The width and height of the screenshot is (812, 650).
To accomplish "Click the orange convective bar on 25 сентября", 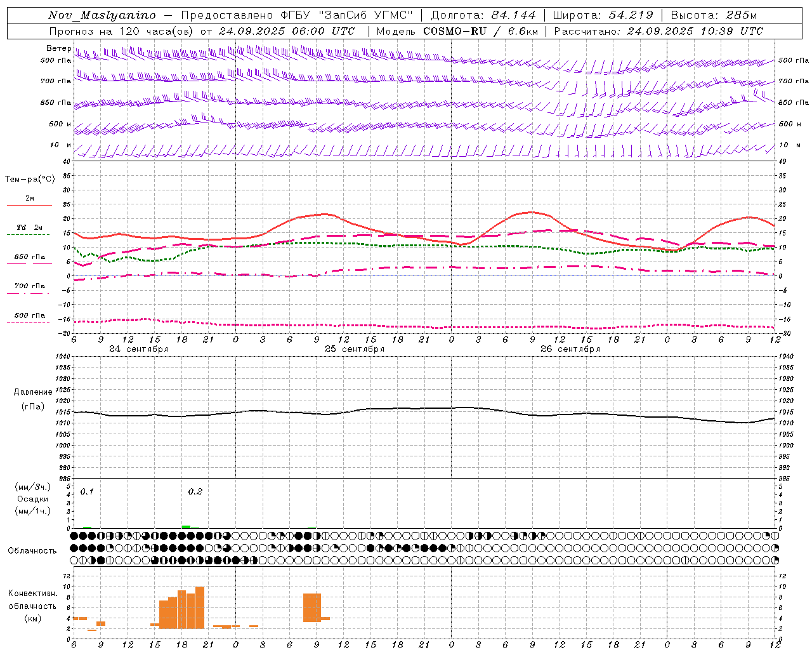I will click(x=312, y=607).
